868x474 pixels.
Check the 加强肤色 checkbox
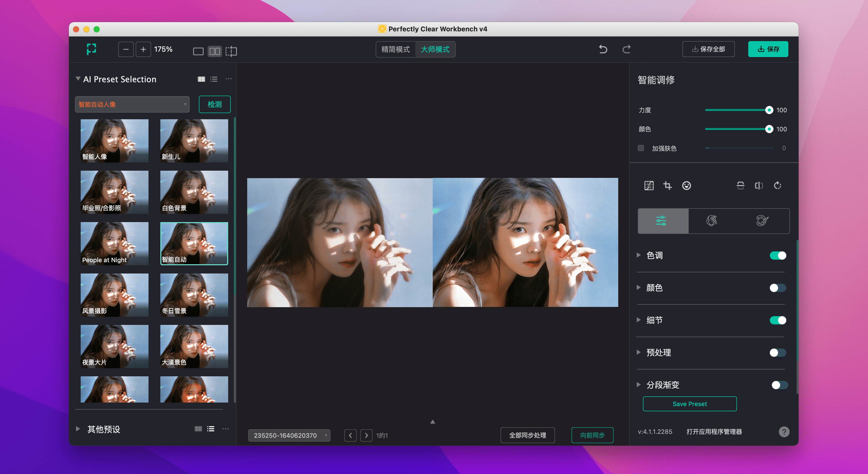pyautogui.click(x=641, y=148)
